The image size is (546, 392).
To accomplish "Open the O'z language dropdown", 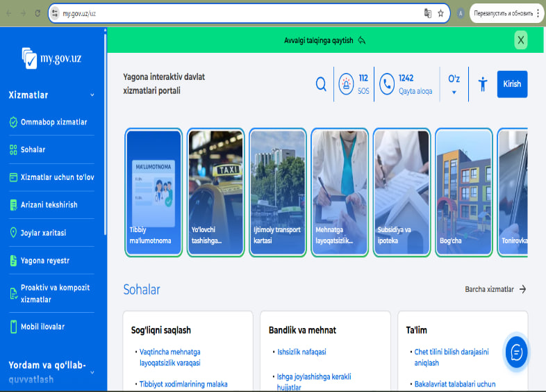I will (x=454, y=84).
